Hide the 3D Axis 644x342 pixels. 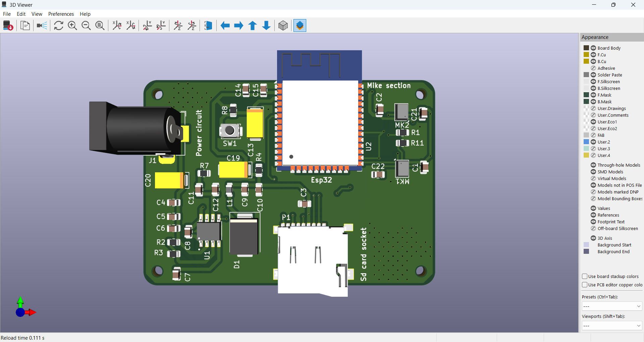point(593,238)
